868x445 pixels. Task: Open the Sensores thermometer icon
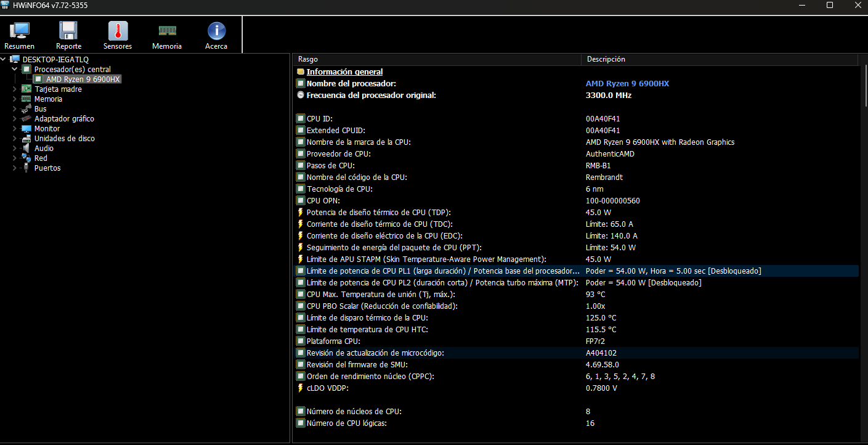118,30
